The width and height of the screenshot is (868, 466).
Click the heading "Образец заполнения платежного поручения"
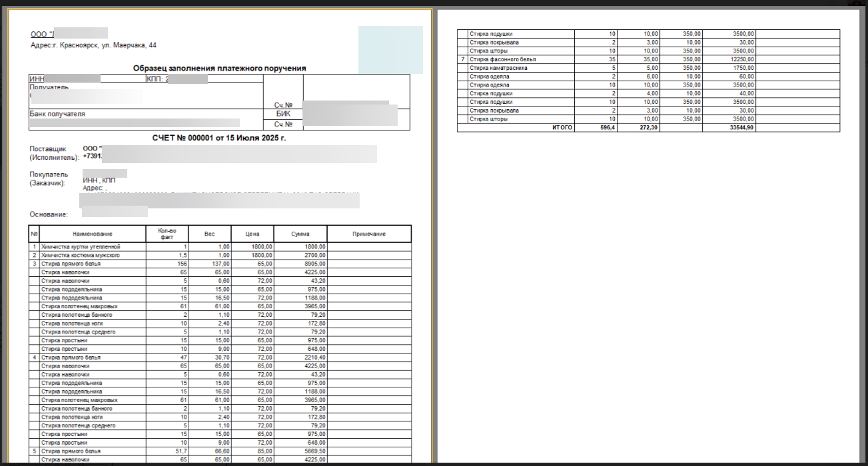pyautogui.click(x=219, y=68)
